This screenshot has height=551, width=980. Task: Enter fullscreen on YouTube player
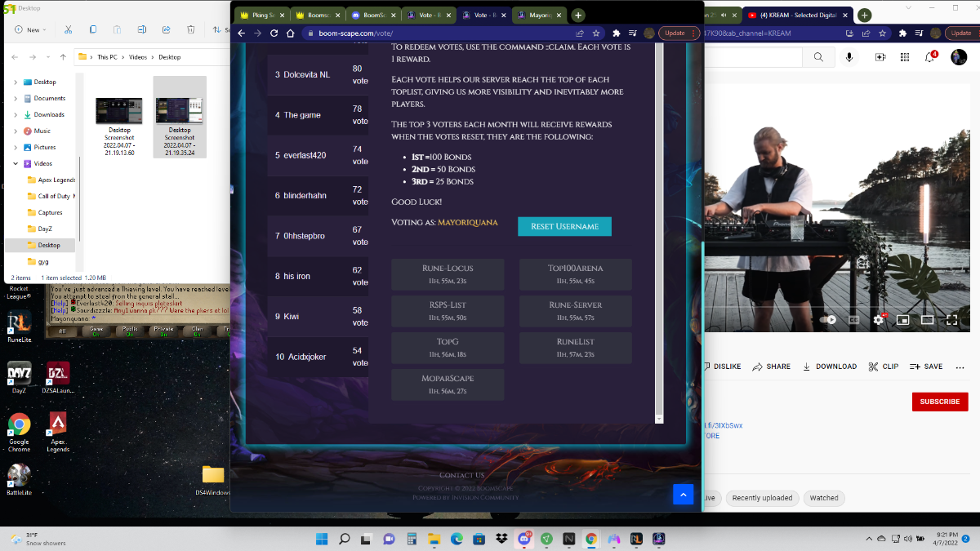951,320
